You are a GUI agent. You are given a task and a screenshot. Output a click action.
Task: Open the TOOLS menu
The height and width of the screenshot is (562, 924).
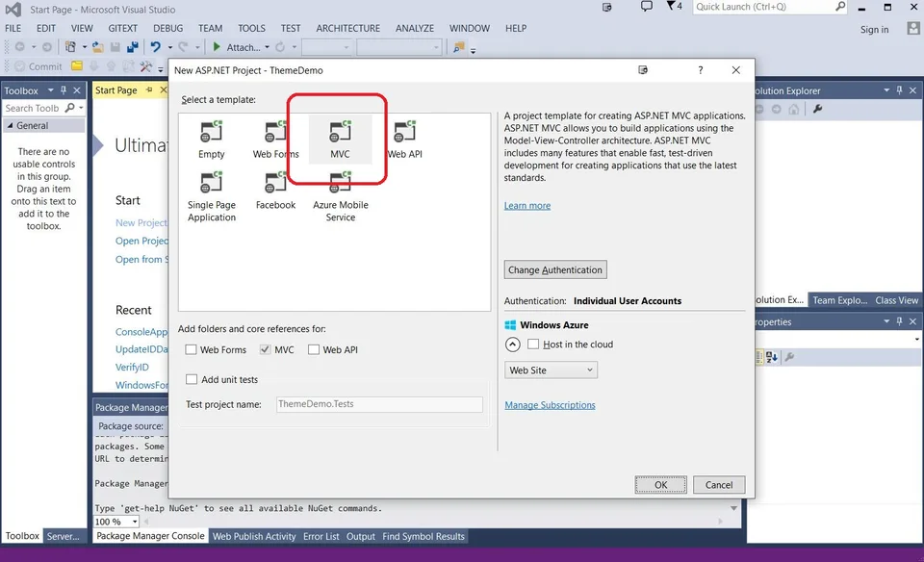point(251,28)
